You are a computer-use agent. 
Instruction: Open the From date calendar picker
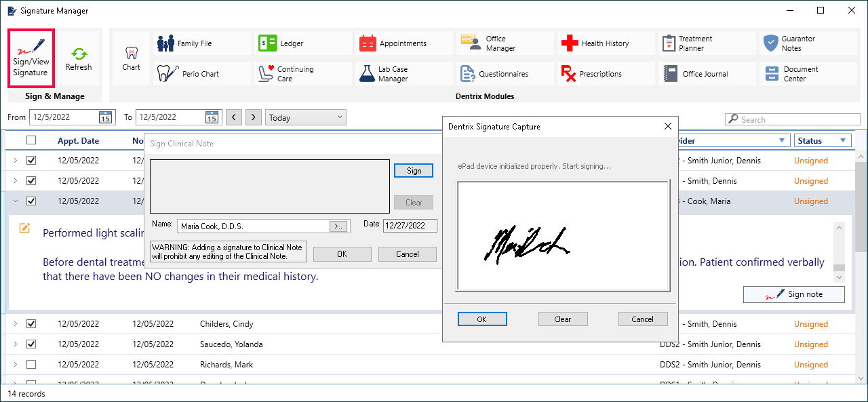(105, 117)
